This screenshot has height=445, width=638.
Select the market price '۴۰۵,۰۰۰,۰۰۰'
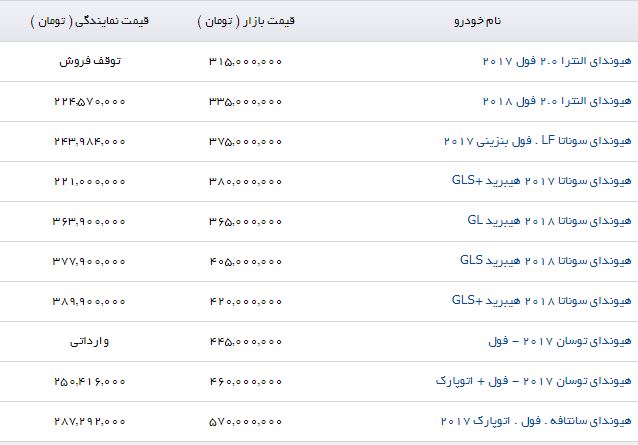[245, 261]
